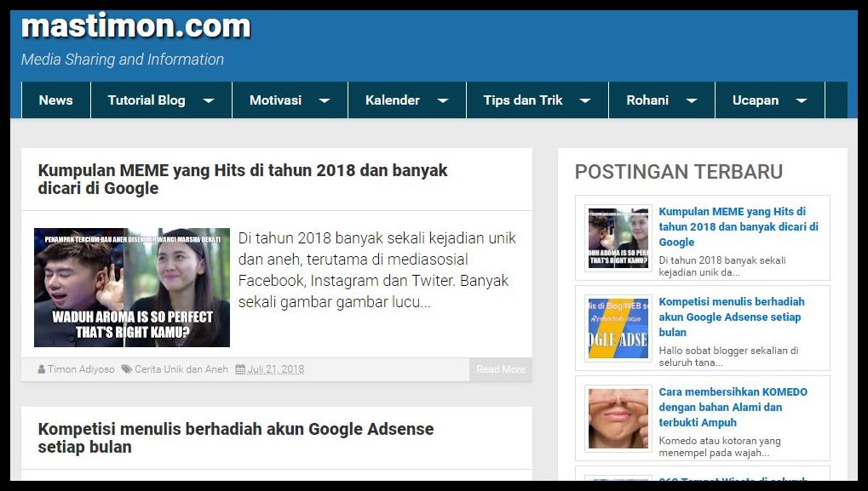The image size is (868, 491).
Task: Expand the Motivasi menu dropdown
Action: pyautogui.click(x=325, y=100)
